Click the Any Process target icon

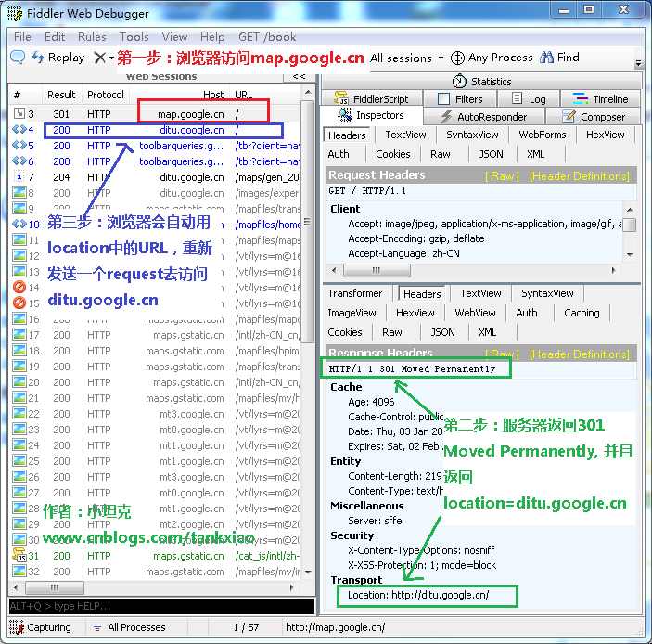(x=457, y=58)
